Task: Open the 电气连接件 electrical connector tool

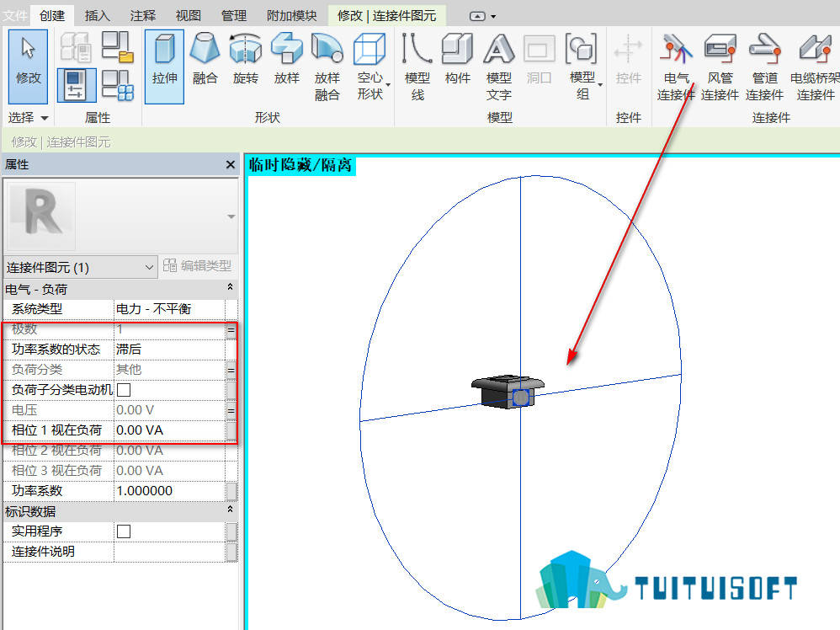Action: click(x=676, y=67)
